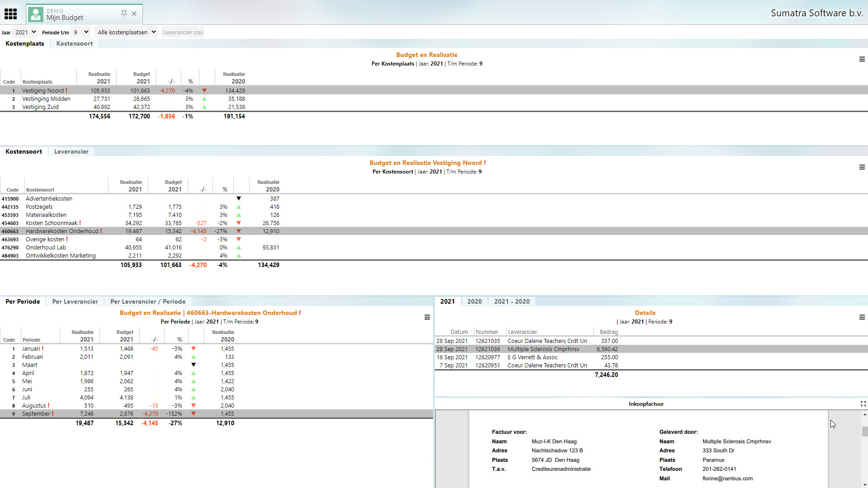Click the Leverancier naam search field
Image resolution: width=868 pixels, height=488 pixels.
[183, 32]
